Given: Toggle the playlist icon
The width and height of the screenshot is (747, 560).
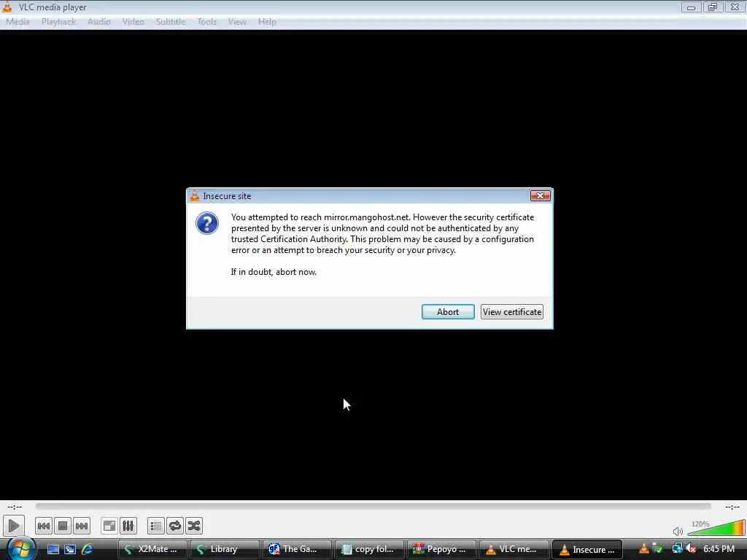Looking at the screenshot, I should (x=156, y=526).
